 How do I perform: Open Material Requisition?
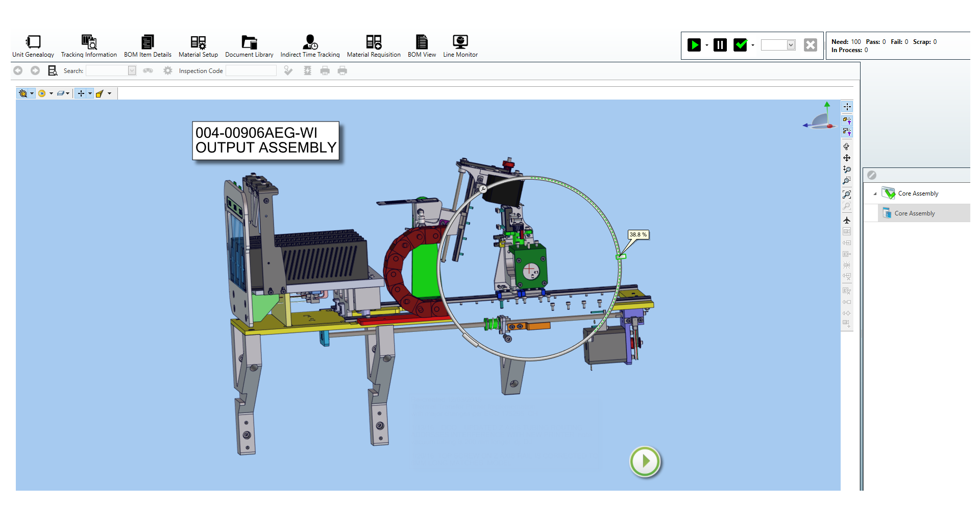click(x=374, y=46)
